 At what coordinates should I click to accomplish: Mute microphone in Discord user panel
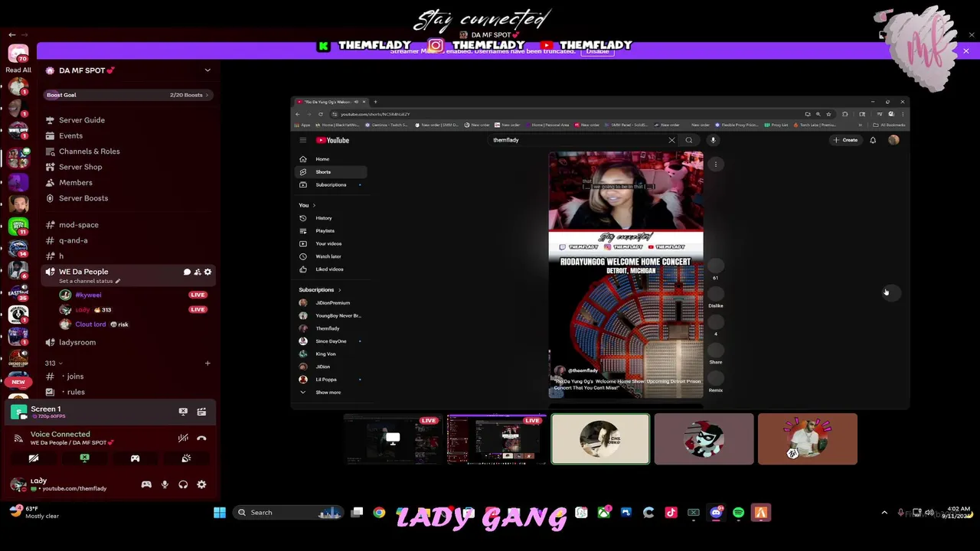[x=165, y=484]
